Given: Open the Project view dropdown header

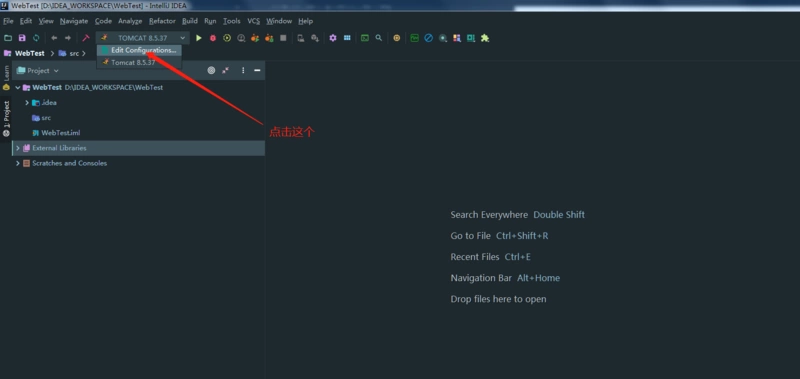Looking at the screenshot, I should click(38, 70).
